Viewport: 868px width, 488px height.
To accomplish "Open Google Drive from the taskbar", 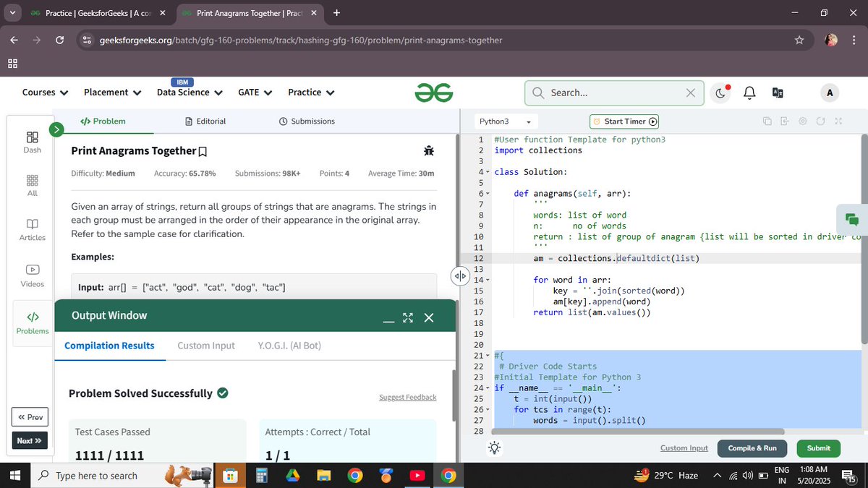I will 292,475.
